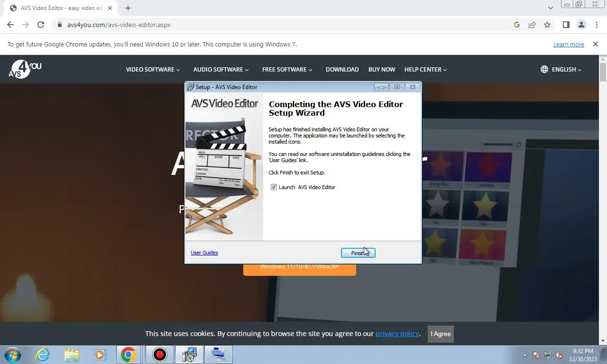Click the taskbar clock 9:32 PM

pos(583,351)
